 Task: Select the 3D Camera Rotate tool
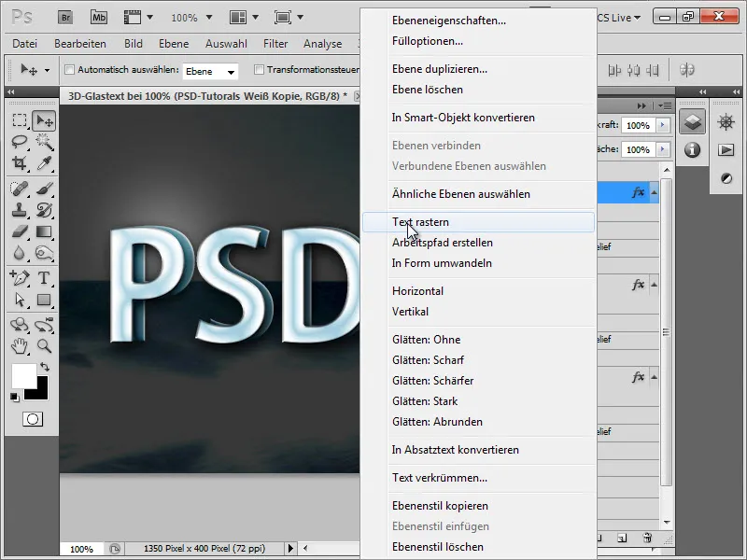(x=44, y=325)
